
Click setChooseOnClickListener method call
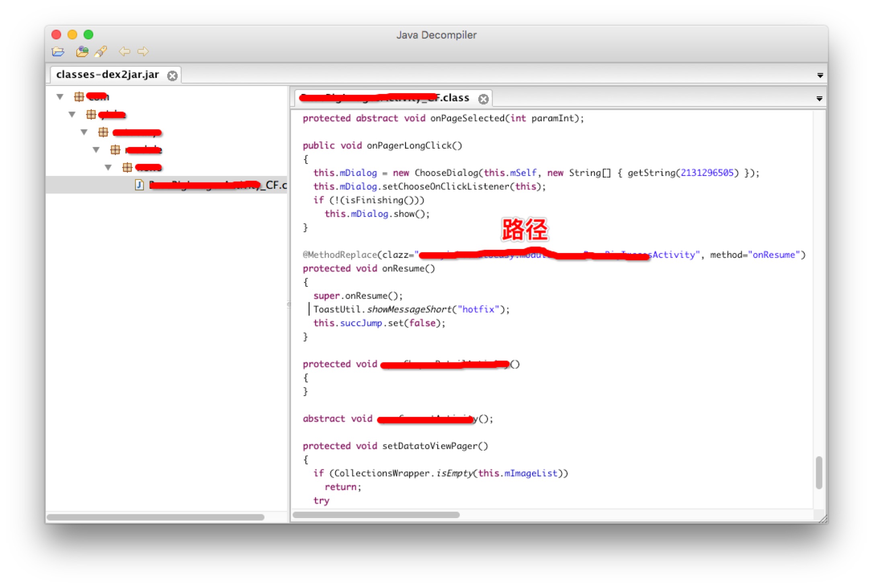[x=446, y=187]
